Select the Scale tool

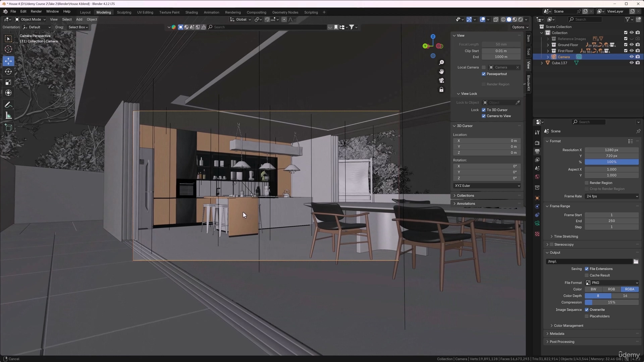coord(8,82)
